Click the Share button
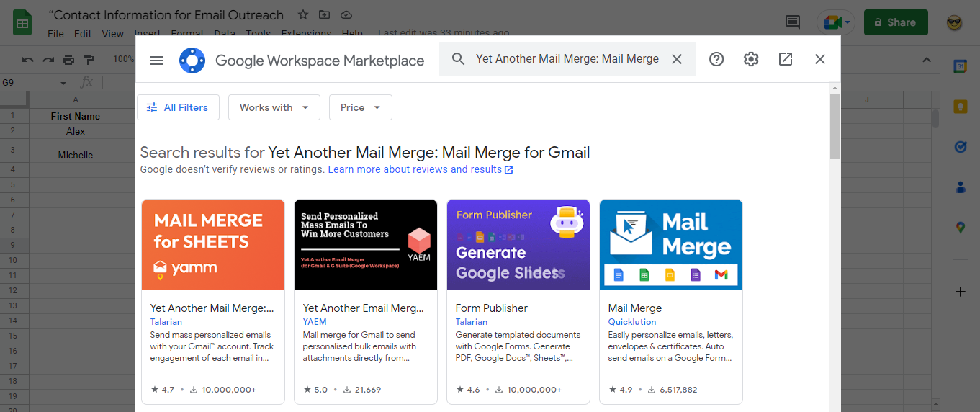 pos(896,22)
